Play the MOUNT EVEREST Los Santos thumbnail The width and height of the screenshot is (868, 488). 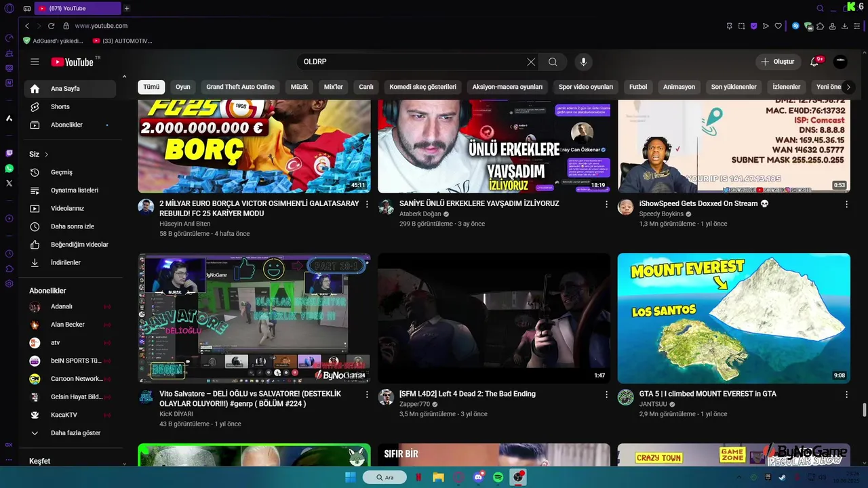tap(734, 319)
